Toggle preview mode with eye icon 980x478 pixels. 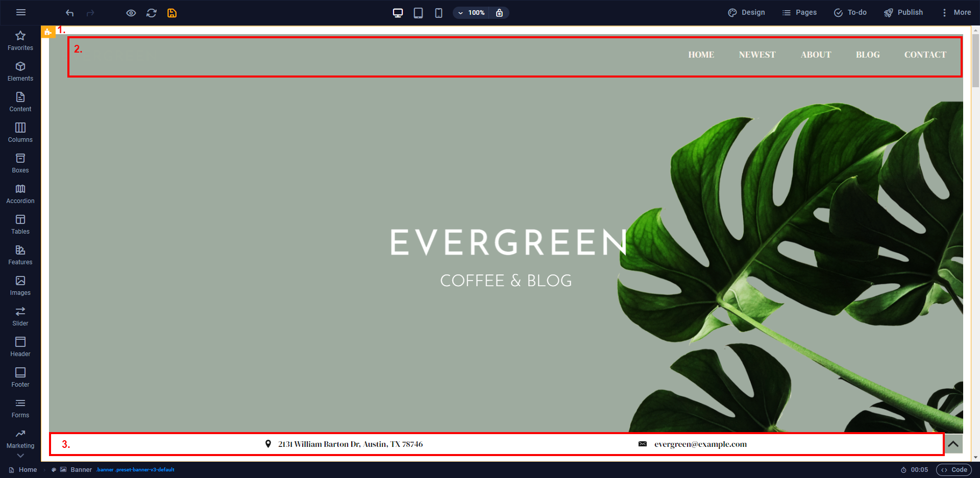131,13
